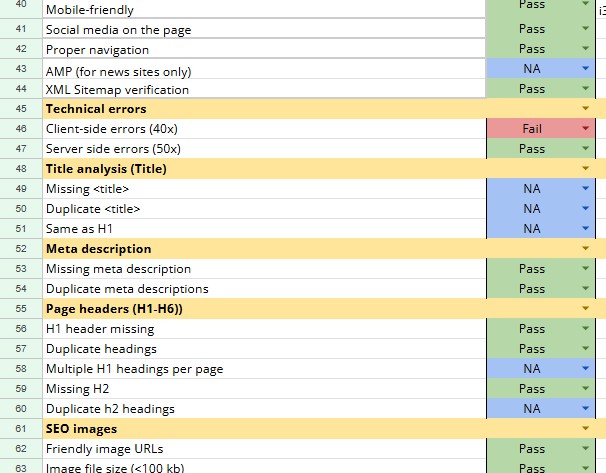Select cell 'Same as H1'
Viewport: 606px width, 473px height.
coord(264,228)
